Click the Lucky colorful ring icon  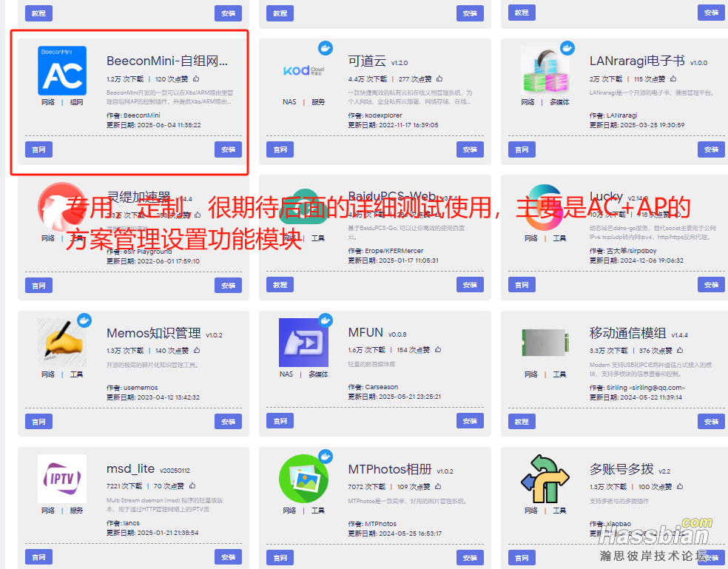click(x=545, y=207)
